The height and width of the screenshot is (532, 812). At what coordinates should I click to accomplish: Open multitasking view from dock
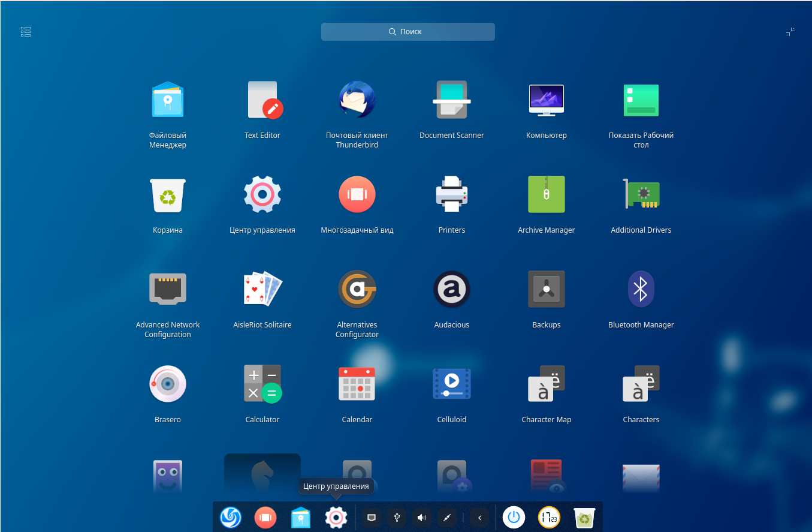point(265,517)
